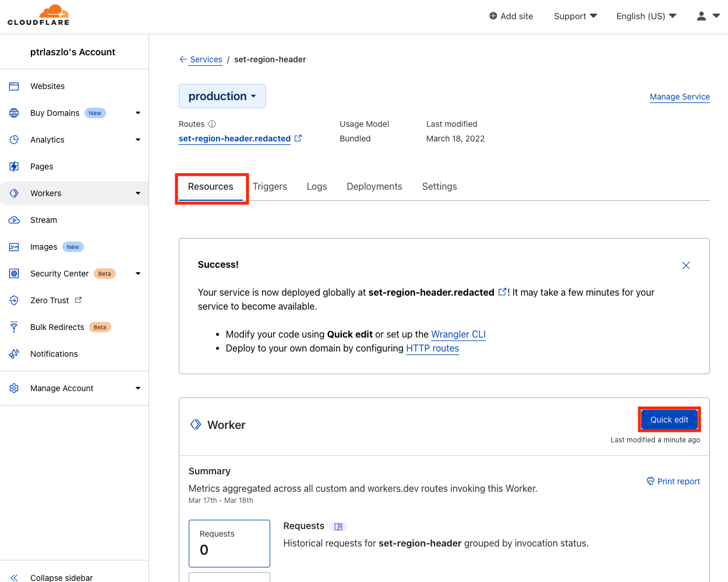
Task: Open the English (US) language selector
Action: (646, 16)
